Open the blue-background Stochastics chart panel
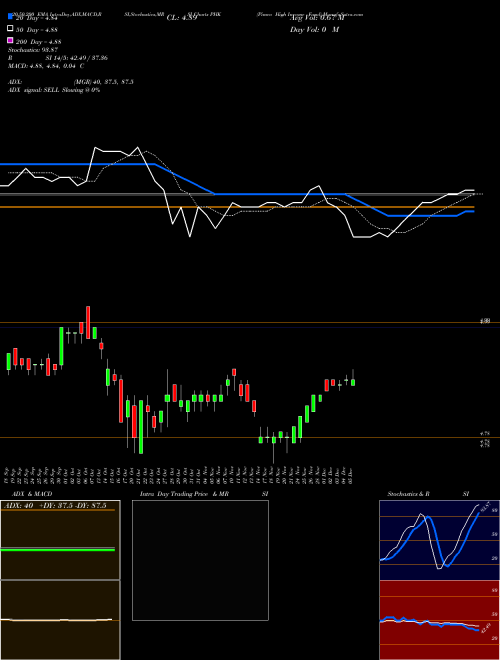500x660 pixels. [439, 540]
